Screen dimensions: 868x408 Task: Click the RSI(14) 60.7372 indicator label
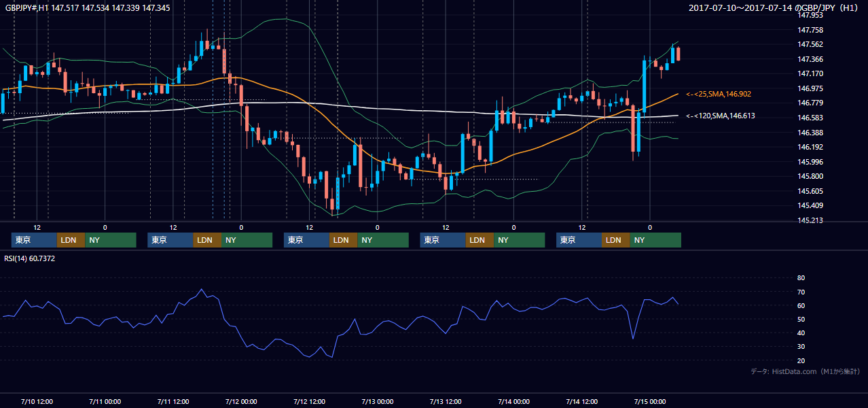click(x=30, y=258)
